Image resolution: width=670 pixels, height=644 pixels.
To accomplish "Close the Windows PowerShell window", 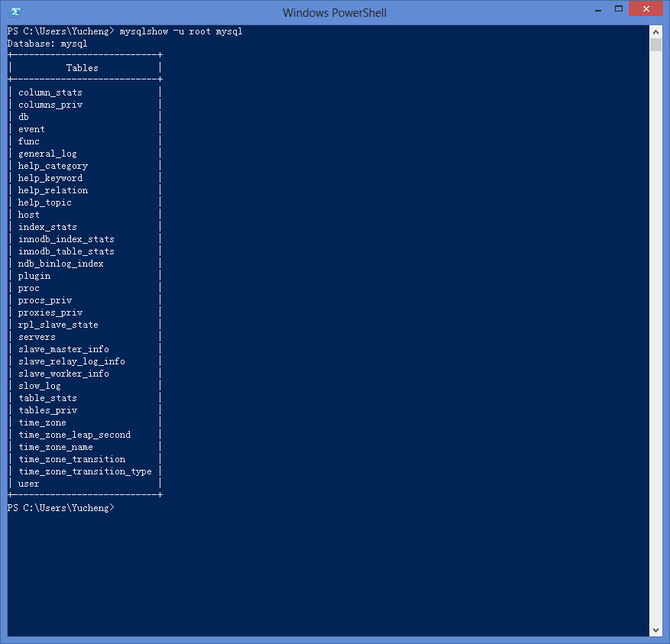I will [646, 9].
